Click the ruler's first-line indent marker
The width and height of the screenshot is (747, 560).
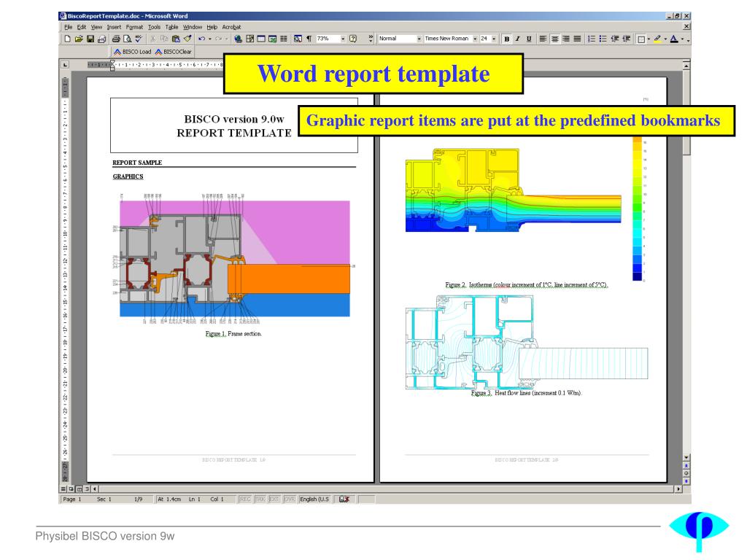click(112, 61)
